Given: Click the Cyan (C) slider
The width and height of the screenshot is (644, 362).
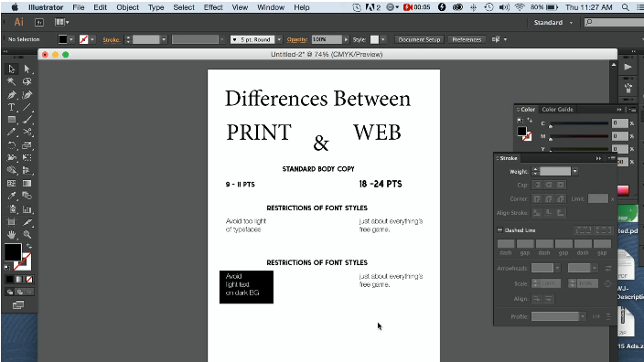Looking at the screenshot, I should (x=580, y=123).
